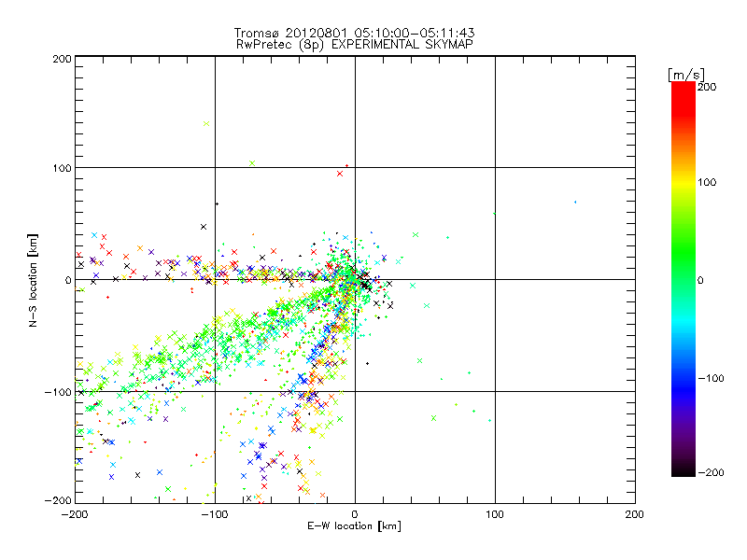Viewport: 747px width, 560px height.
Task: Click the colorbar label -200
Action: click(x=711, y=472)
